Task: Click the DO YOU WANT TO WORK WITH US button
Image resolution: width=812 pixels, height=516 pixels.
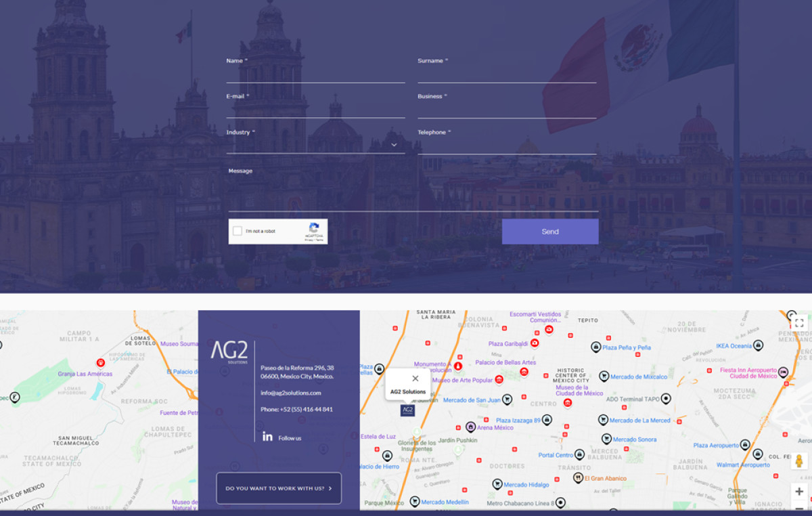Action: [x=278, y=487]
